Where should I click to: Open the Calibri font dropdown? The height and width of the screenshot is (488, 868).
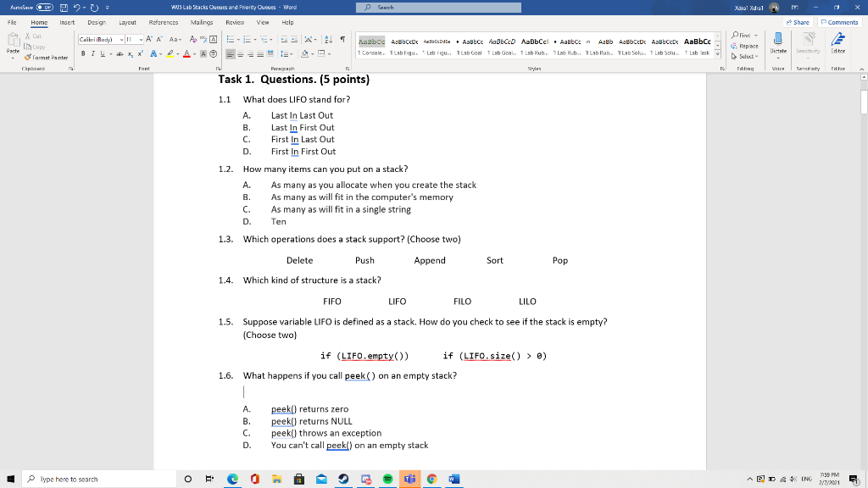pyautogui.click(x=122, y=40)
